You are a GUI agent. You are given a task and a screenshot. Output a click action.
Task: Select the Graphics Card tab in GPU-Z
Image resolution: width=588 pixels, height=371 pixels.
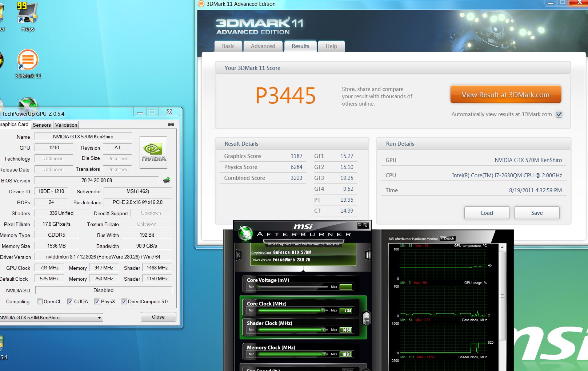coord(15,124)
